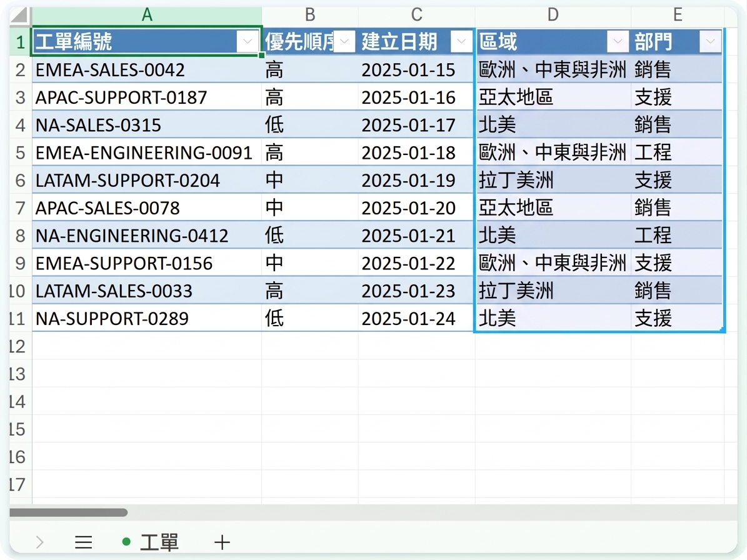
Task: Add a new sheet with plus icon
Action: tap(222, 542)
